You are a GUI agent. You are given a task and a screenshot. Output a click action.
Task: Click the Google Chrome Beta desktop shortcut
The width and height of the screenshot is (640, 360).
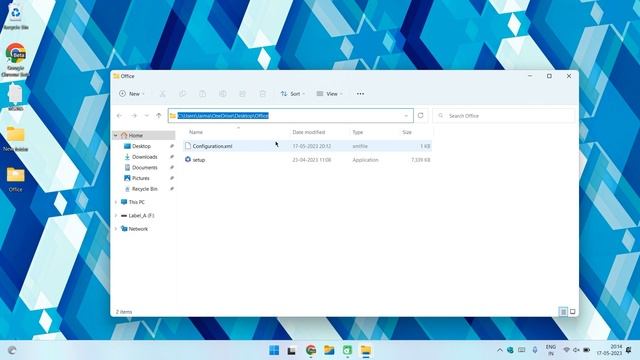click(16, 60)
